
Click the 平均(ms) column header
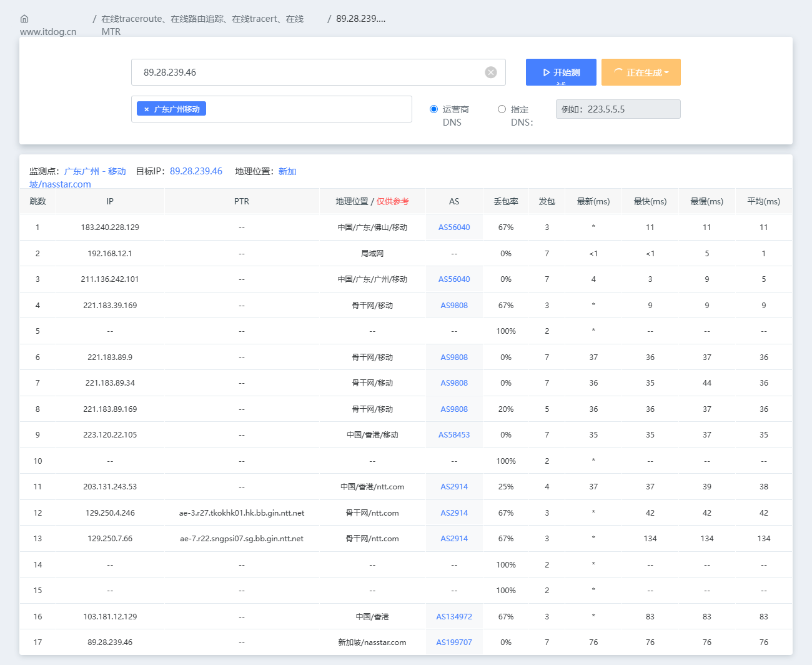click(763, 201)
